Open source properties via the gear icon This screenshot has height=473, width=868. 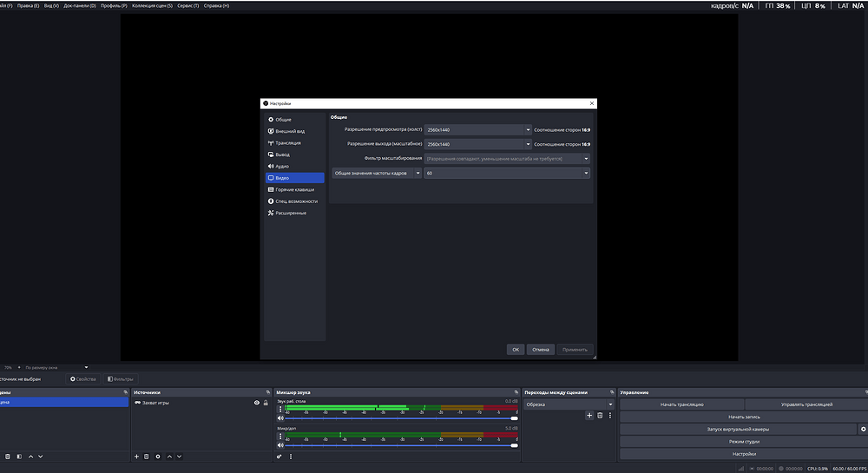[158, 456]
